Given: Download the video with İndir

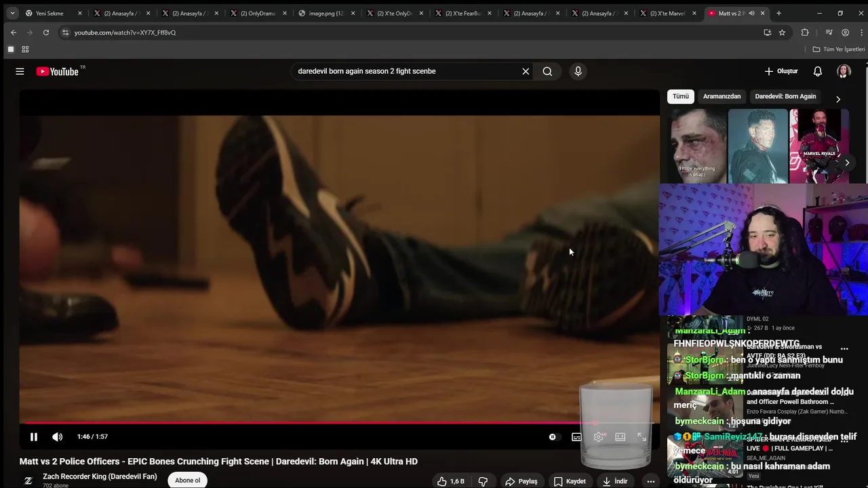Looking at the screenshot, I should click(x=615, y=481).
